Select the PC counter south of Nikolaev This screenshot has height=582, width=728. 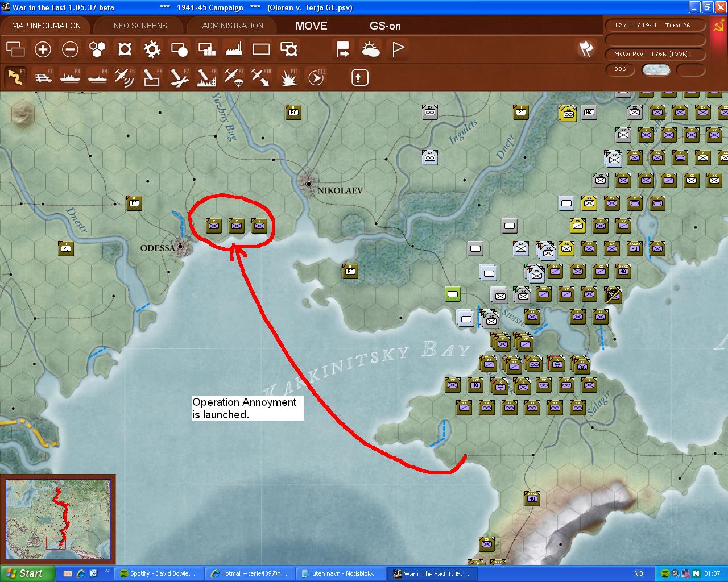pyautogui.click(x=350, y=271)
